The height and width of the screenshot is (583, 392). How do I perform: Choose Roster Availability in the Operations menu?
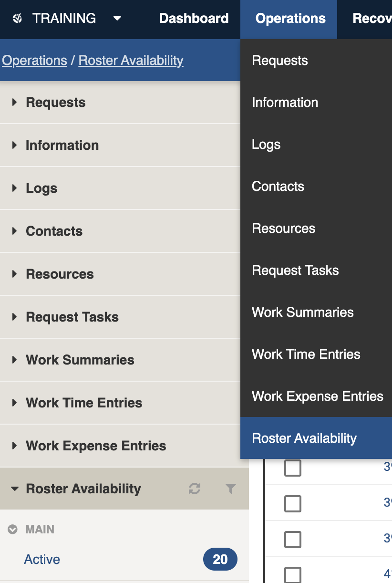point(304,438)
